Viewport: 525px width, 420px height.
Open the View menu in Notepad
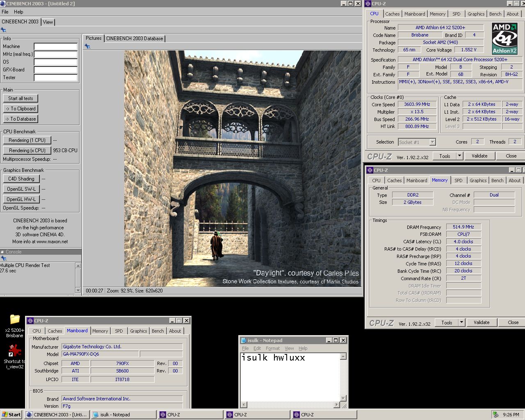(x=289, y=348)
